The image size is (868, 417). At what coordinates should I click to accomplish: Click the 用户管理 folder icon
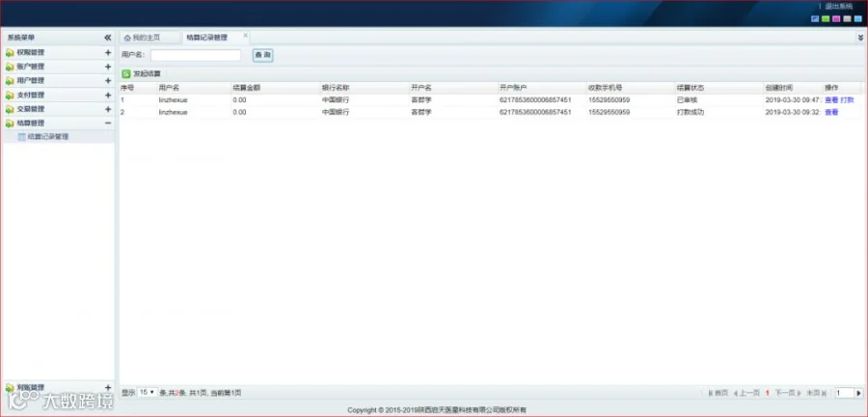[10, 81]
